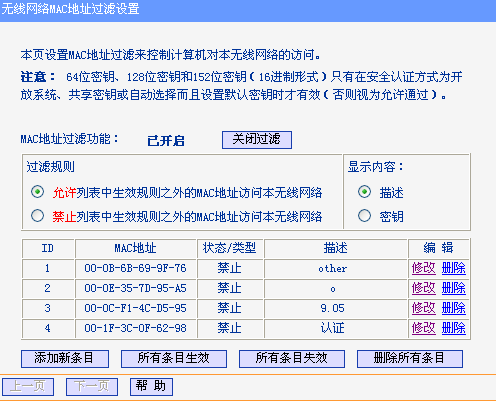Click 所有条目失效 button

[x=292, y=359]
